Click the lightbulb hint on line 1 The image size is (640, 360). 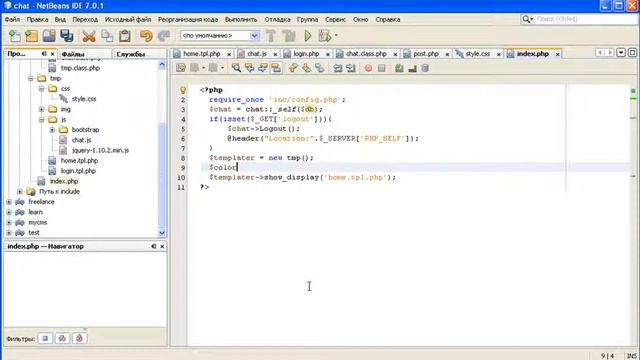[183, 90]
